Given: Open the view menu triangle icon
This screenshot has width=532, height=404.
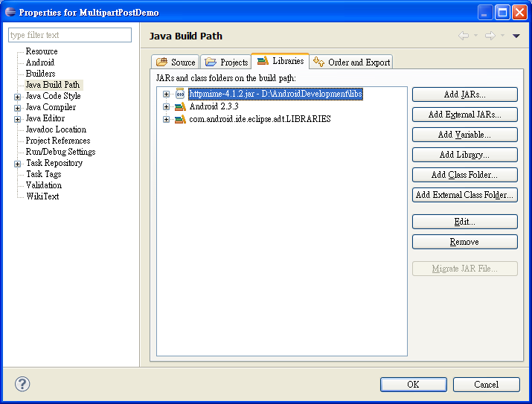Looking at the screenshot, I should click(x=516, y=36).
